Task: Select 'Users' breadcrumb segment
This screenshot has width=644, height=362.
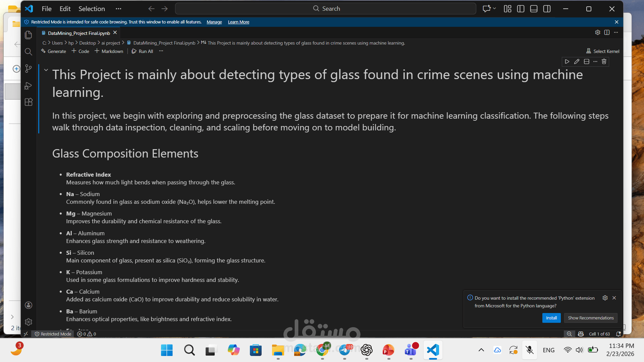Action: (57, 43)
